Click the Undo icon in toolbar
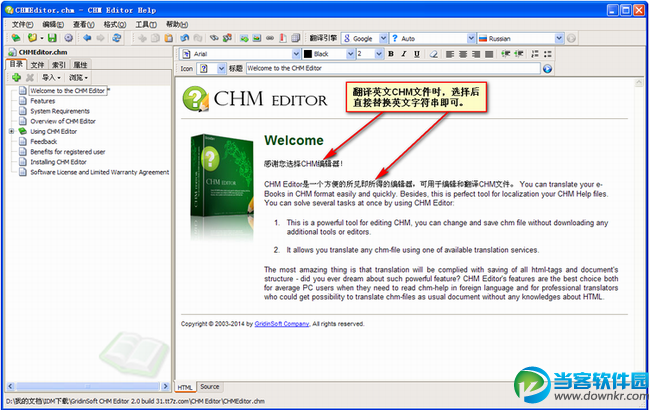This screenshot has width=650, height=410. point(185,38)
